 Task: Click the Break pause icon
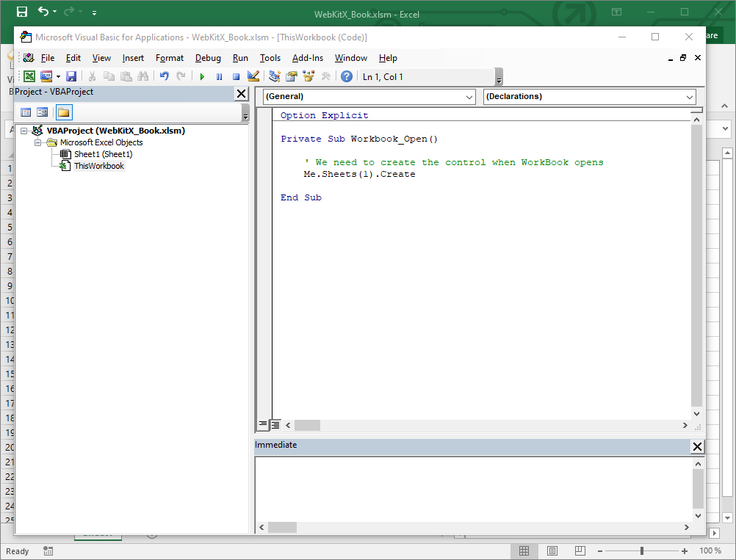click(x=219, y=76)
